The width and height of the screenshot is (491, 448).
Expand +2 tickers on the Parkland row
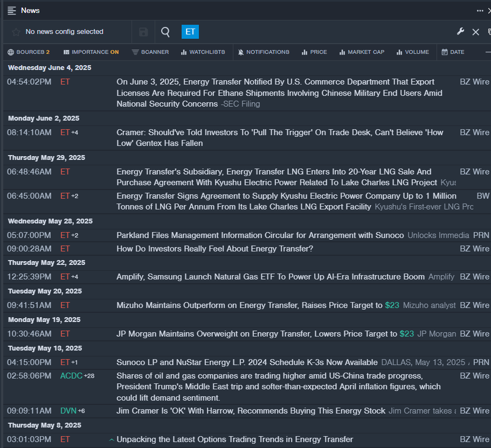point(74,235)
